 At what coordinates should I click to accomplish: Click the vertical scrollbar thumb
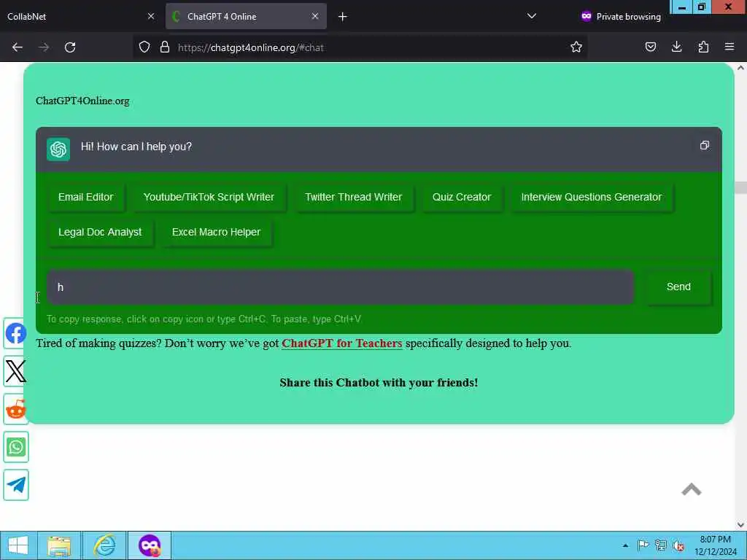pyautogui.click(x=740, y=187)
